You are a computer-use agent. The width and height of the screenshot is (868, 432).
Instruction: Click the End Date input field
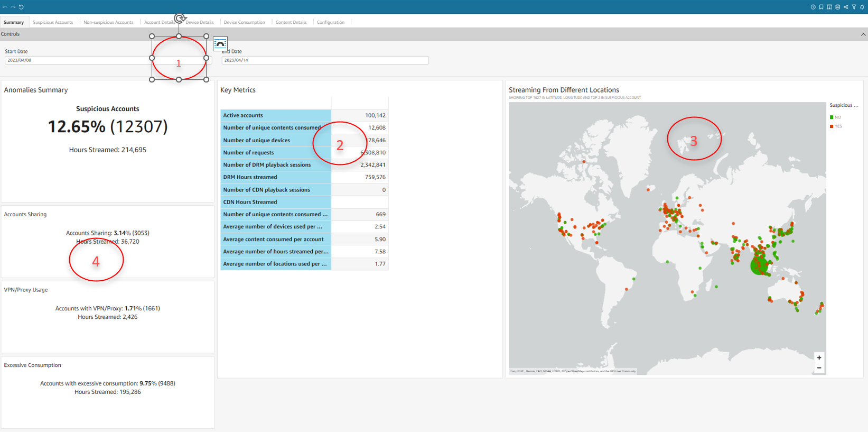point(325,60)
